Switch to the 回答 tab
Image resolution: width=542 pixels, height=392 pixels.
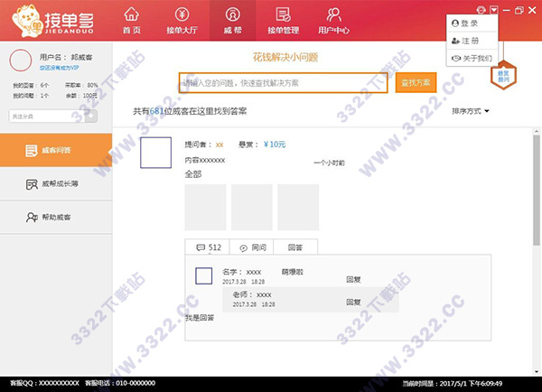tap(295, 247)
